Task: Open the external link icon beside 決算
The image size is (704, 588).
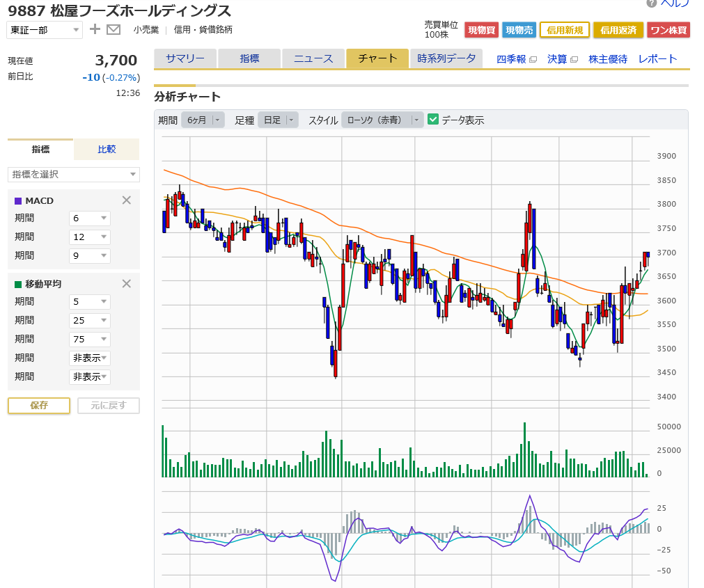Action: point(574,60)
